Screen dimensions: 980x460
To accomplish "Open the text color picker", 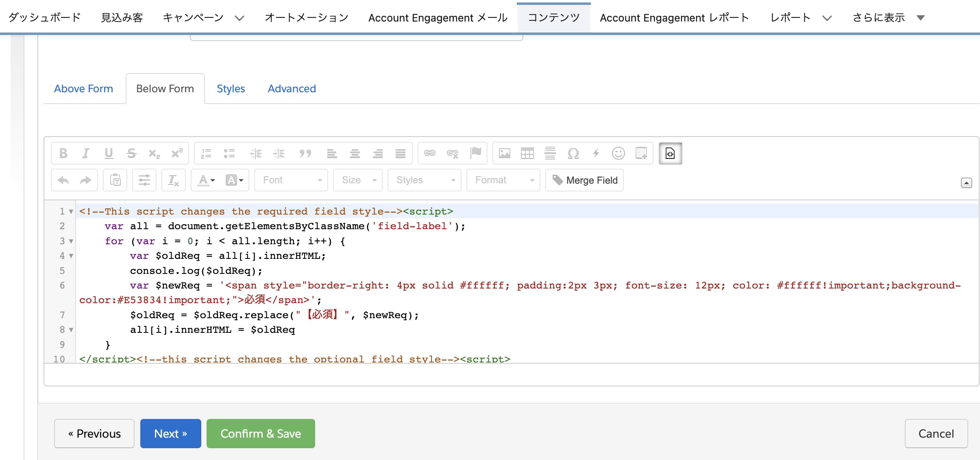I will pos(206,180).
